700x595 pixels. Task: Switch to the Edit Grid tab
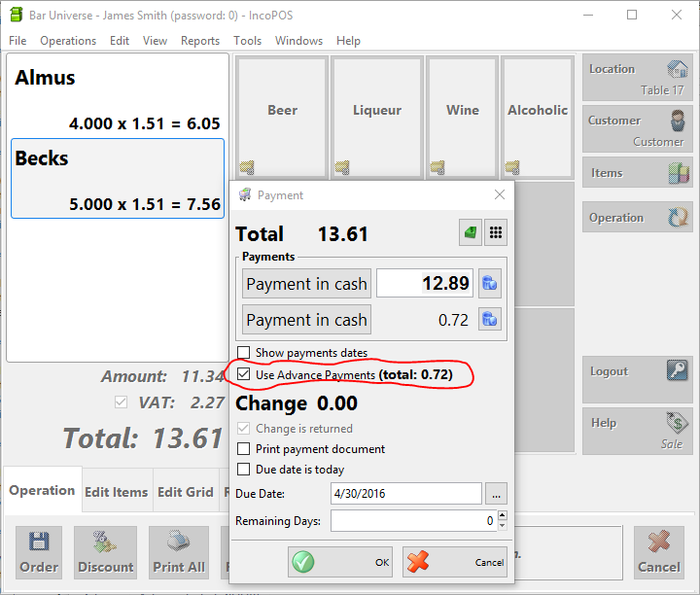186,492
